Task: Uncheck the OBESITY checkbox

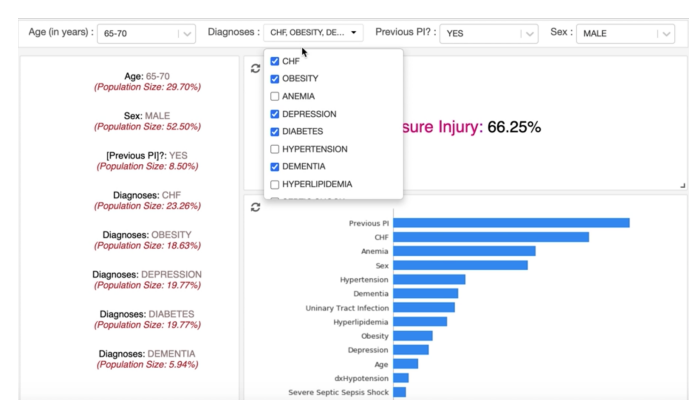Action: [275, 79]
